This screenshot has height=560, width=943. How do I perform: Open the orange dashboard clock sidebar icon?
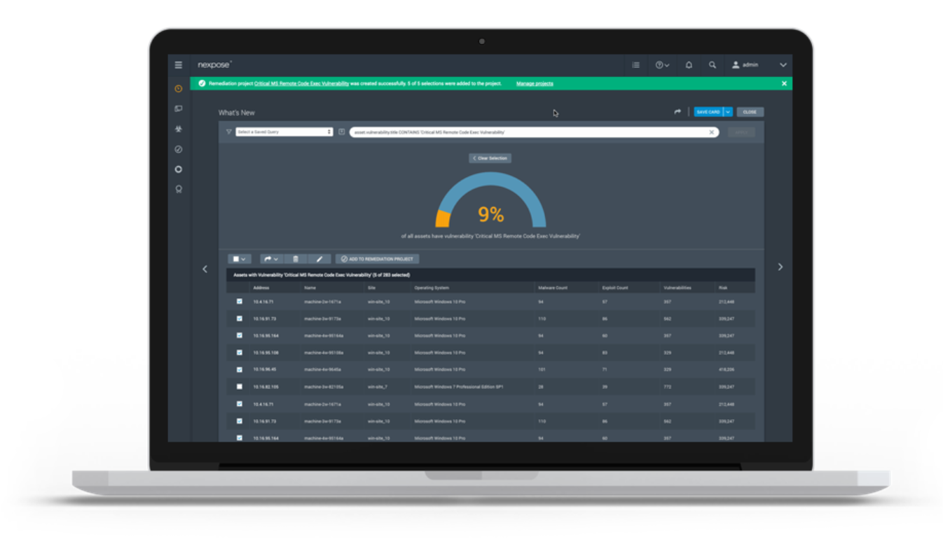point(179,89)
